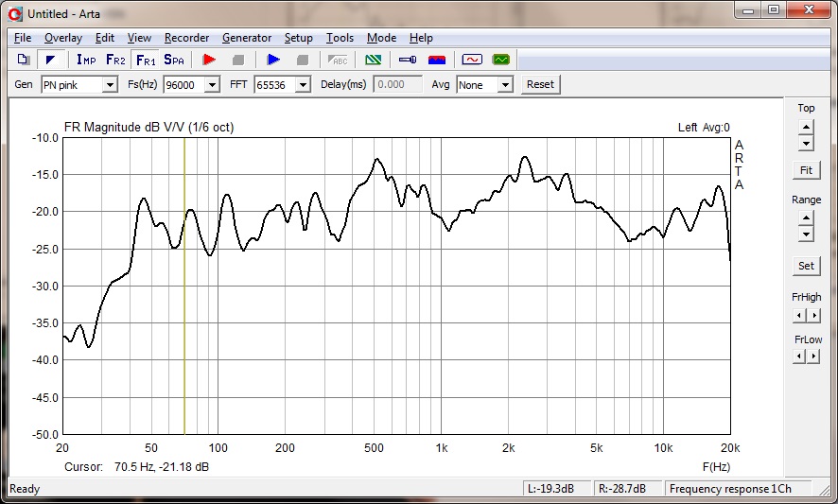Click the Delay(ms) input field
Viewport: 838px width, 504px height.
[x=397, y=84]
